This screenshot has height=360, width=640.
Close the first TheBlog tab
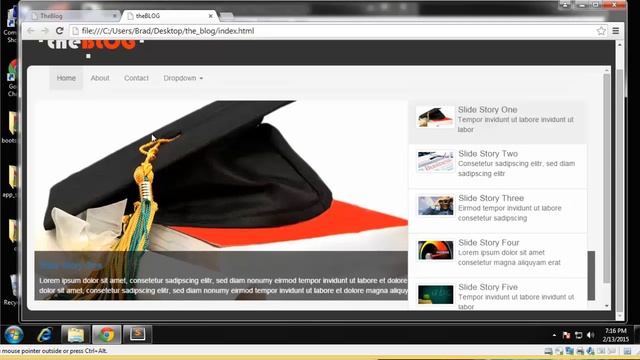pos(114,16)
